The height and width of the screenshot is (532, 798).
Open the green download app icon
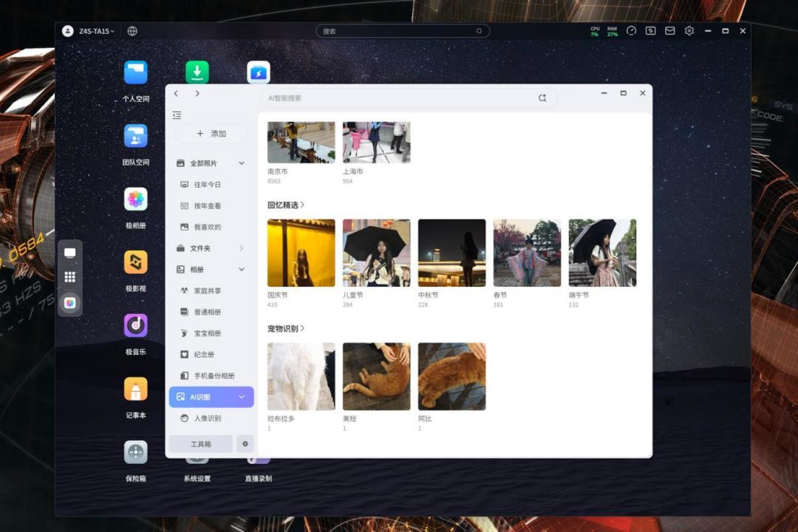point(197,72)
